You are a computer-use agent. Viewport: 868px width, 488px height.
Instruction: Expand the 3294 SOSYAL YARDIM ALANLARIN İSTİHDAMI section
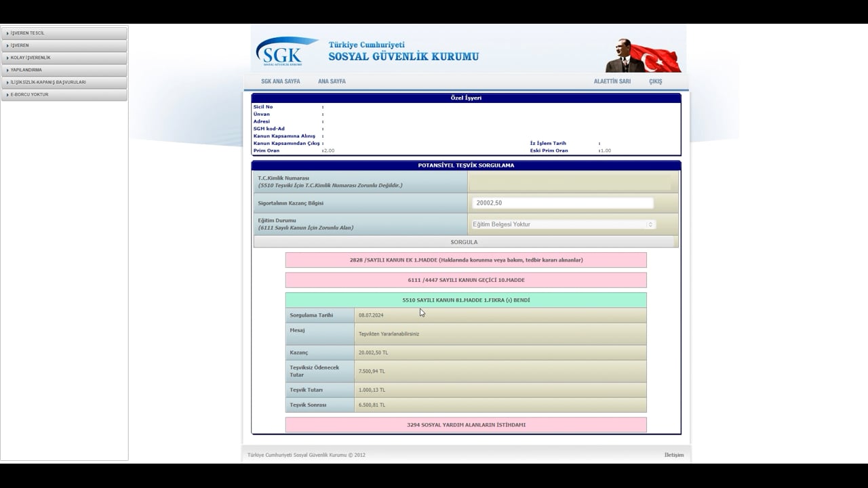click(x=466, y=425)
